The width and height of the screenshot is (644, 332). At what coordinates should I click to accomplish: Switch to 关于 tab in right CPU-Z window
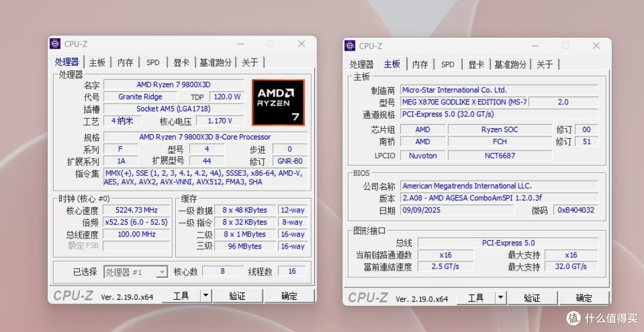click(x=545, y=64)
